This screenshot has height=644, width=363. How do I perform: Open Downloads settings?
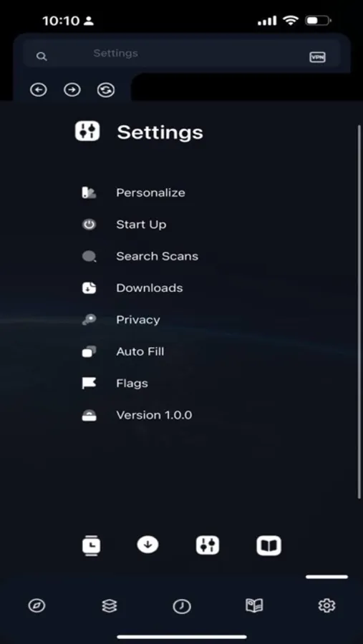pyautogui.click(x=149, y=288)
